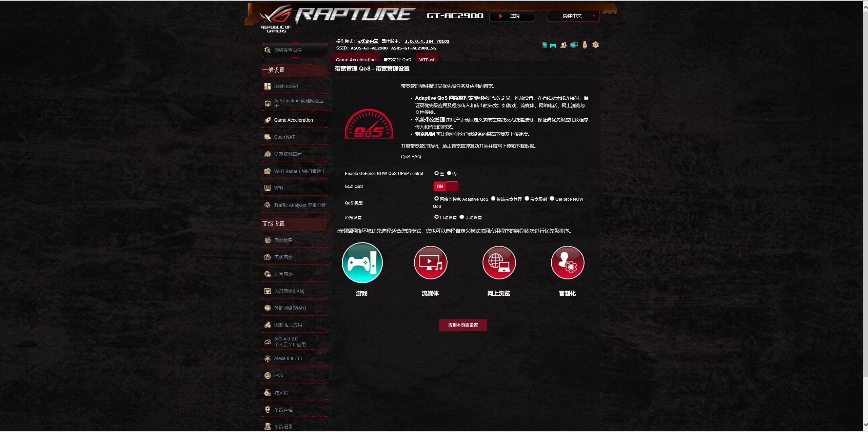Screen dimensions: 868x432
Task: Select the 游戏 (gaming) priority mode icon
Action: (362, 263)
